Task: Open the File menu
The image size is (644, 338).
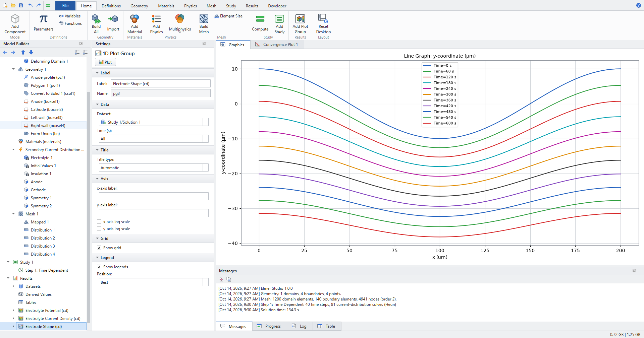Action: point(65,6)
